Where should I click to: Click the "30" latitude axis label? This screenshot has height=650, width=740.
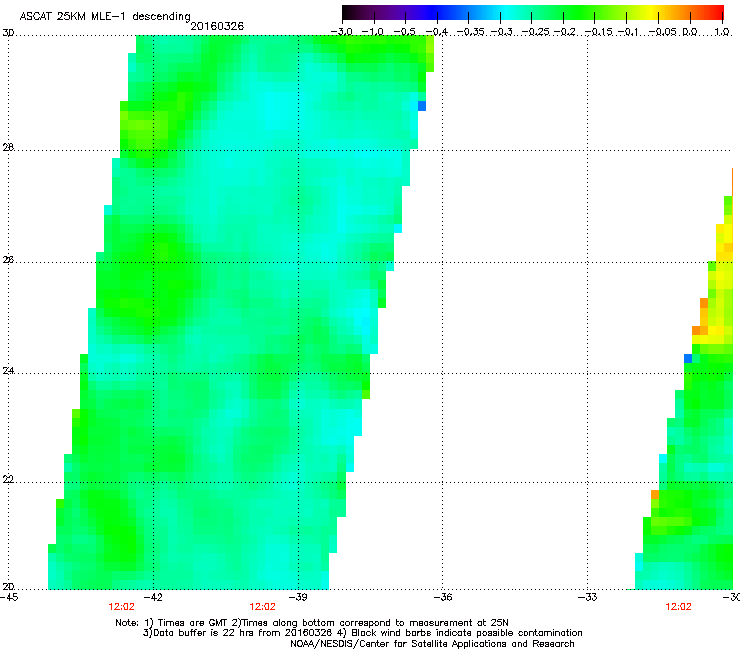[x=8, y=33]
